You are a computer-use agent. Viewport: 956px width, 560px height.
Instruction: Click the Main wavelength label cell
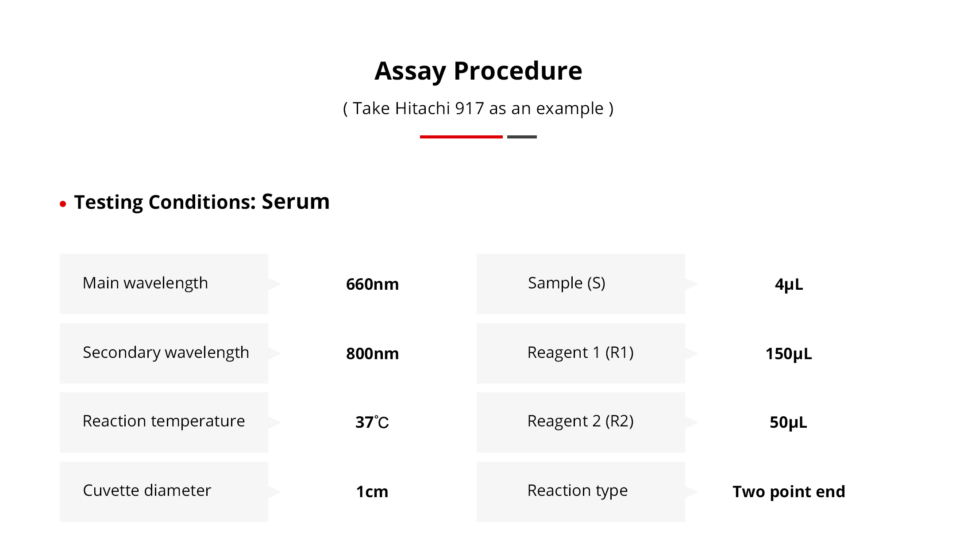[x=164, y=284]
